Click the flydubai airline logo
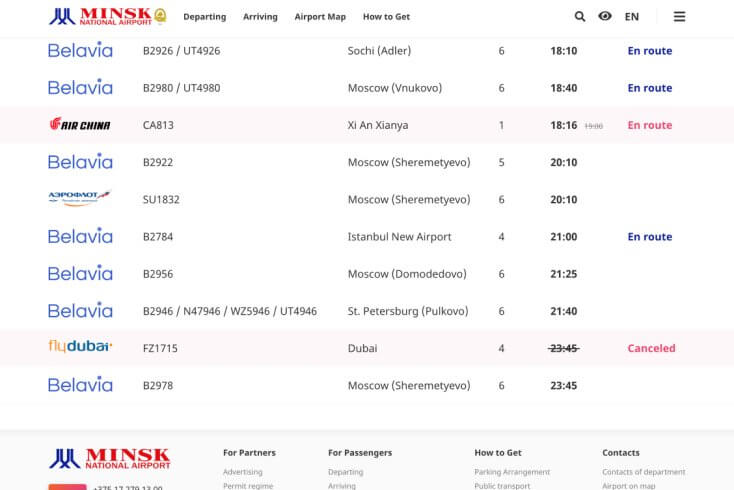The image size is (734, 490). pyautogui.click(x=80, y=347)
